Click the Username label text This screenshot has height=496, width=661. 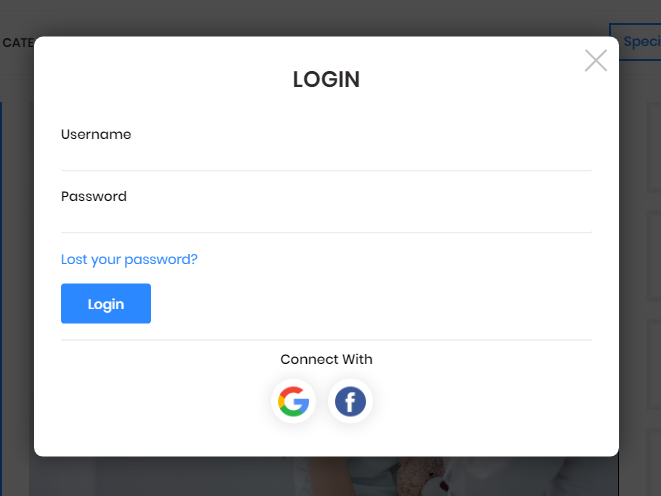[x=96, y=134]
